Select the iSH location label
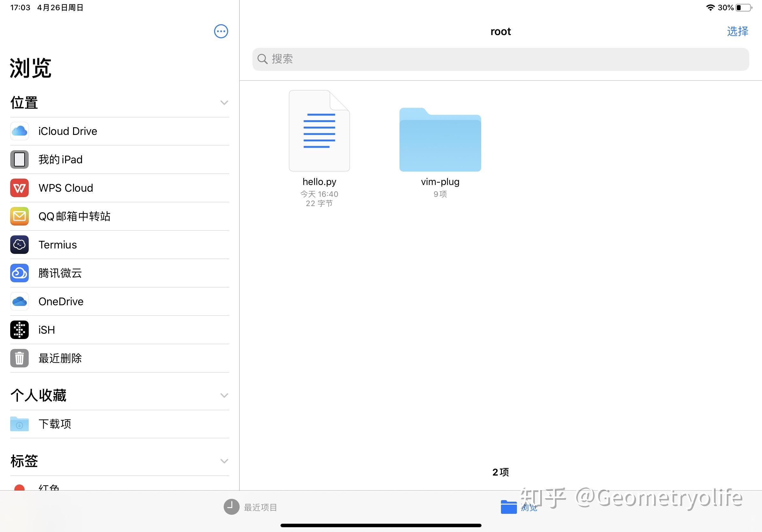Screen dimensions: 762x532 (47, 330)
